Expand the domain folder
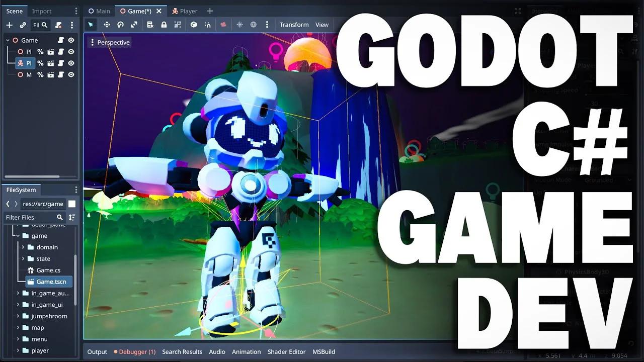Viewport: 644px width, 362px height. pyautogui.click(x=23, y=247)
